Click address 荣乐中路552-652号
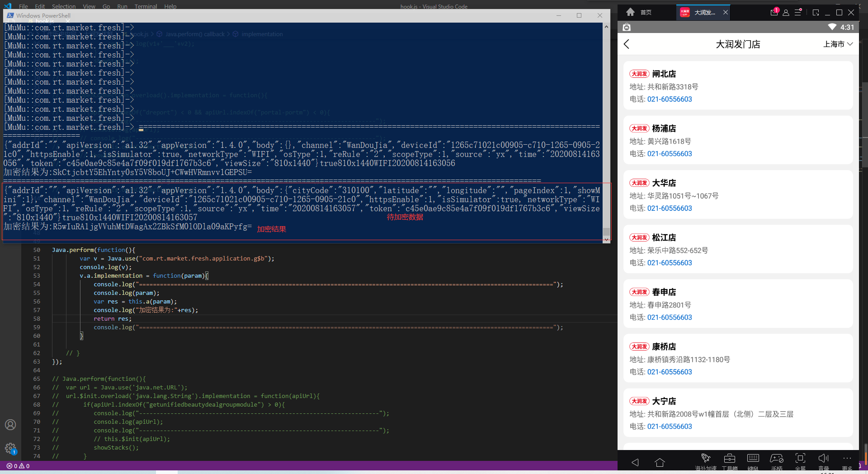 (678, 251)
